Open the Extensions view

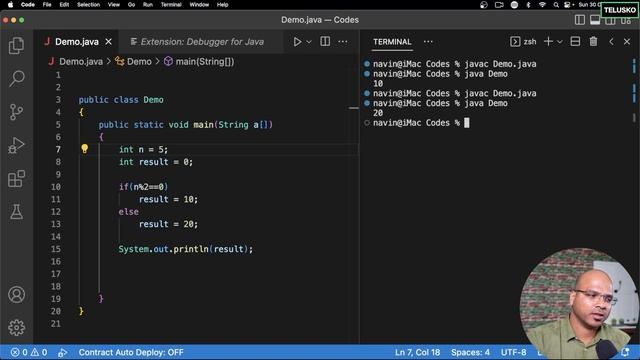click(16, 179)
